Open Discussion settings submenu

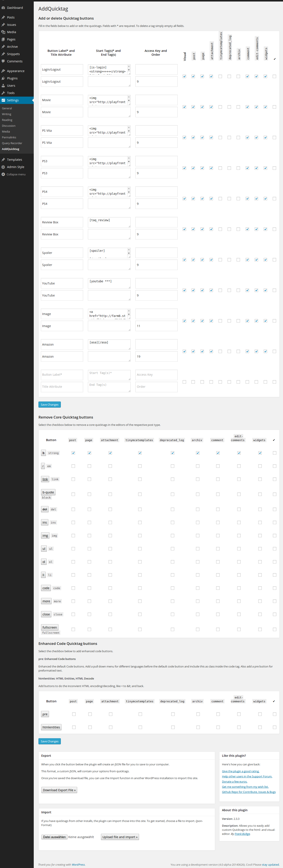coord(9,126)
